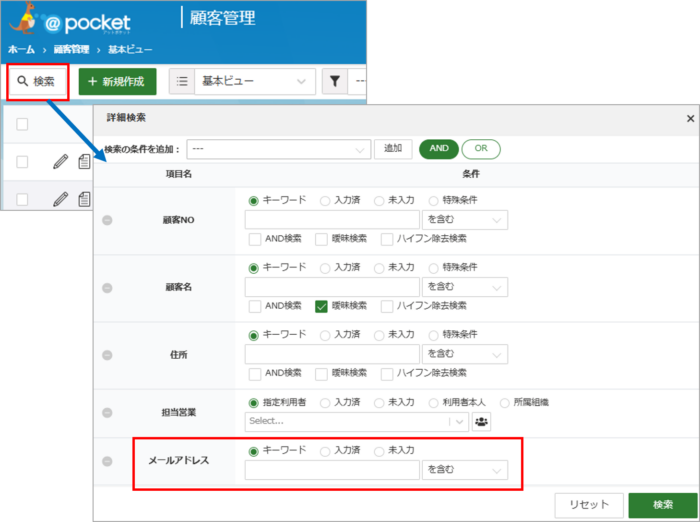The width and height of the screenshot is (700, 522).
Task: Open the user group picker icon for 担当営業
Action: tap(481, 422)
